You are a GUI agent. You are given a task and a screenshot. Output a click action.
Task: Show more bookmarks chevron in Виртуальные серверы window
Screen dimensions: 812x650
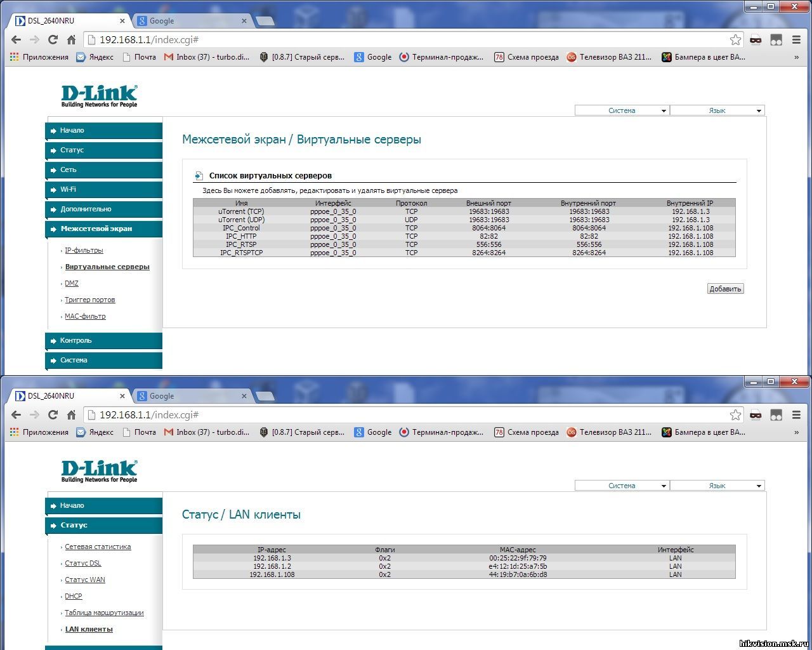(x=797, y=57)
